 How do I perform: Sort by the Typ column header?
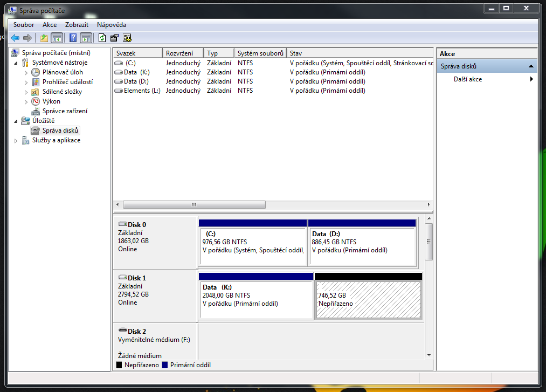click(219, 53)
